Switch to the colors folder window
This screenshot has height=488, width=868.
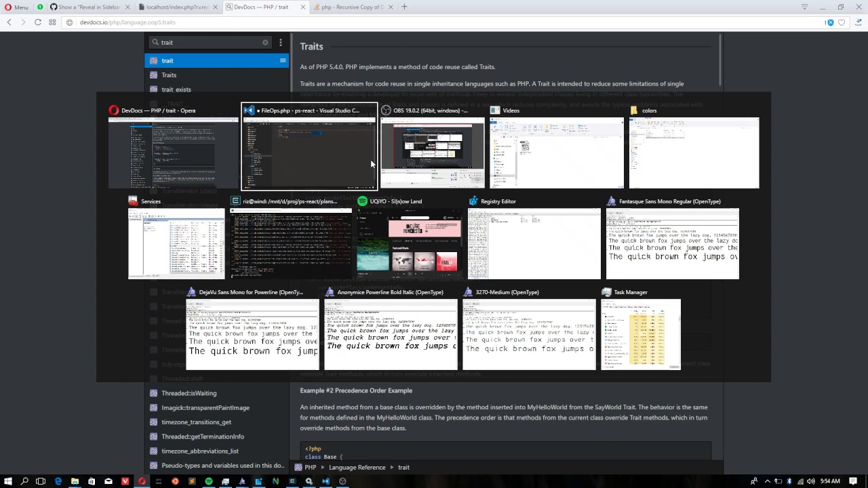(694, 146)
